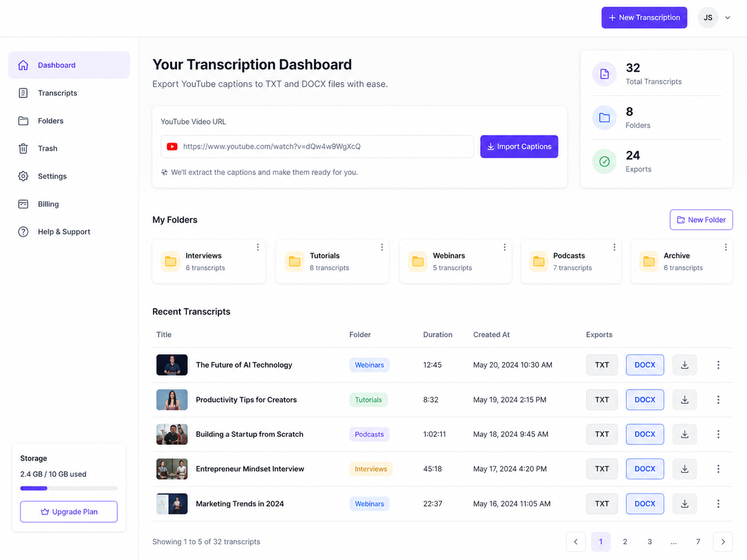747x560 pixels.
Task: Open the Trash sidebar item
Action: (x=69, y=149)
